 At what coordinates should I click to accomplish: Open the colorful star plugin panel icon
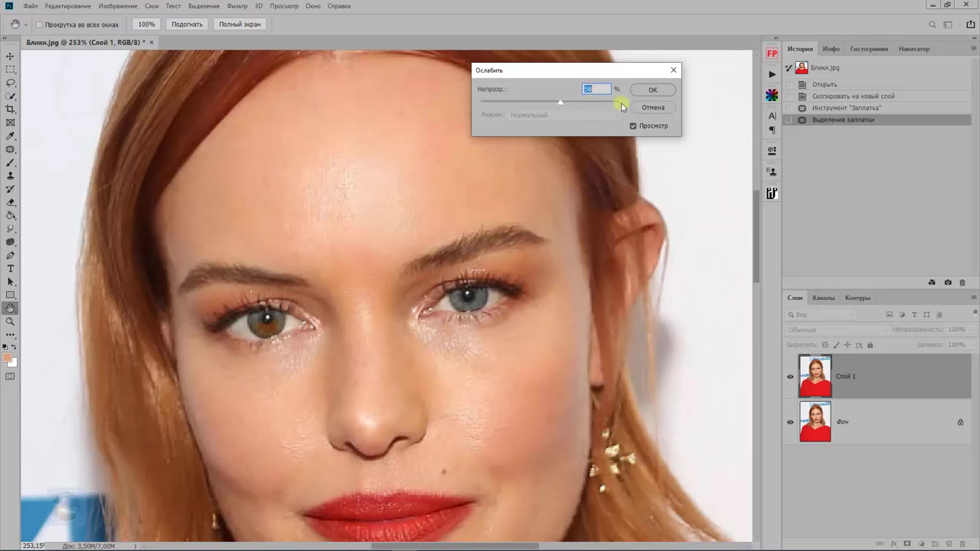(772, 96)
